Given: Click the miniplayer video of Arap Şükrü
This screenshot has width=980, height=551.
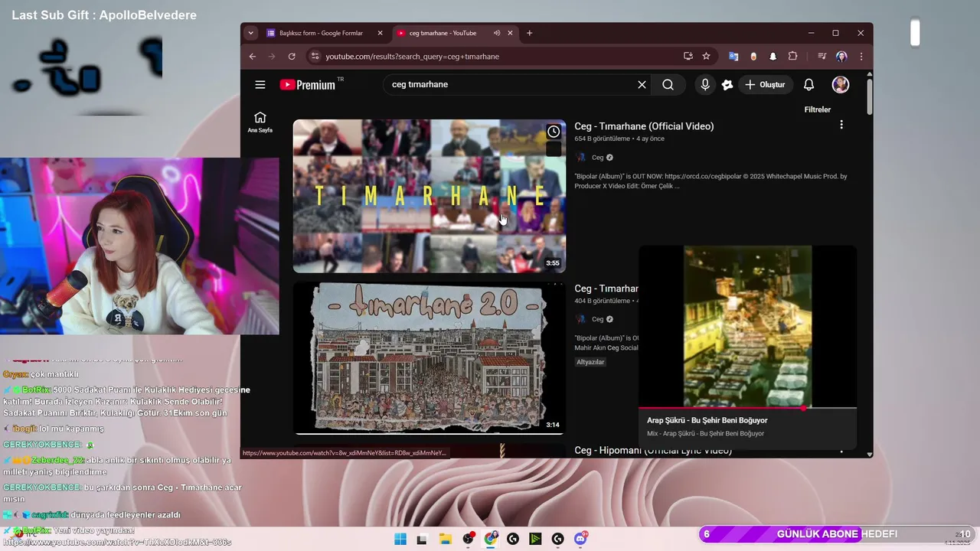Looking at the screenshot, I should (x=747, y=327).
